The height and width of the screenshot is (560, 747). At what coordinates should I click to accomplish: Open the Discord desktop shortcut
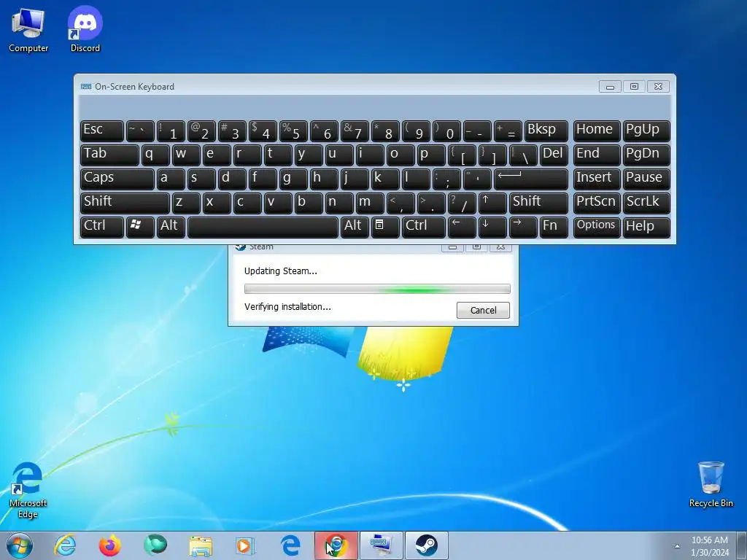pyautogui.click(x=85, y=29)
